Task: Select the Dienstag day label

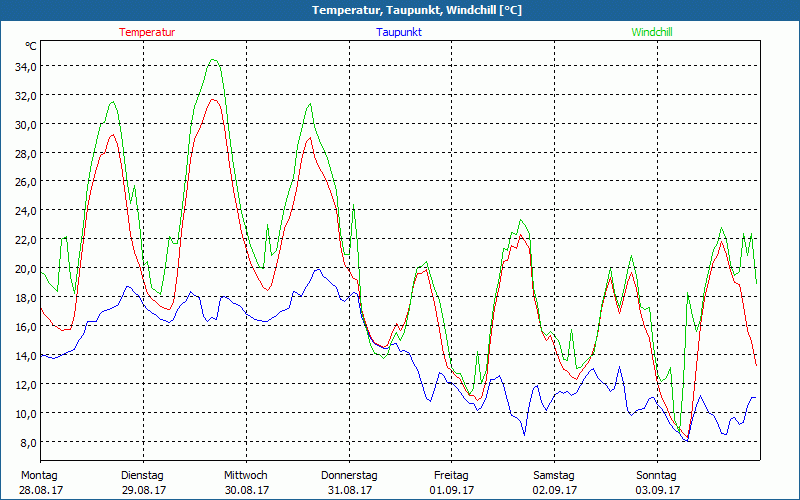Action: (142, 475)
